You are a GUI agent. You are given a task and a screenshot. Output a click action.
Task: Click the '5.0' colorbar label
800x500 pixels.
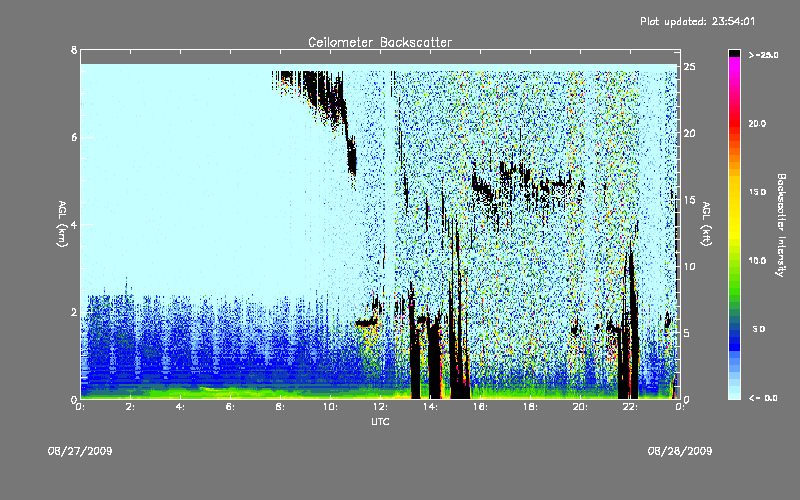coord(759,329)
